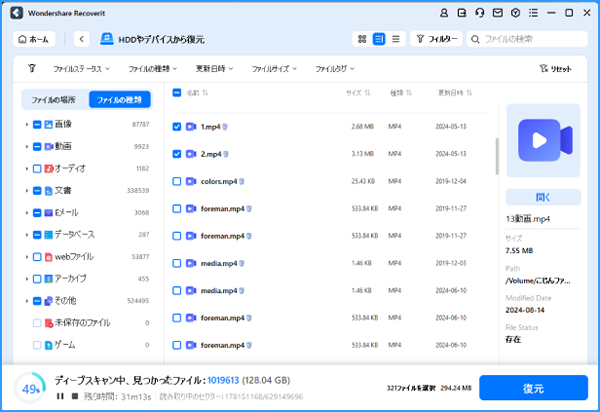Expand the 画像 category tree

click(x=26, y=124)
